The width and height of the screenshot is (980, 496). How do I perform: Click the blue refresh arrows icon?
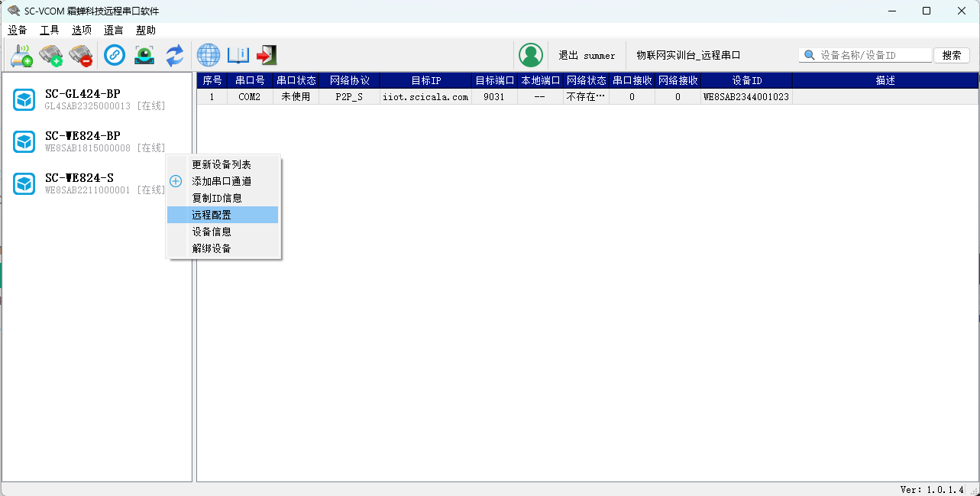coord(175,55)
